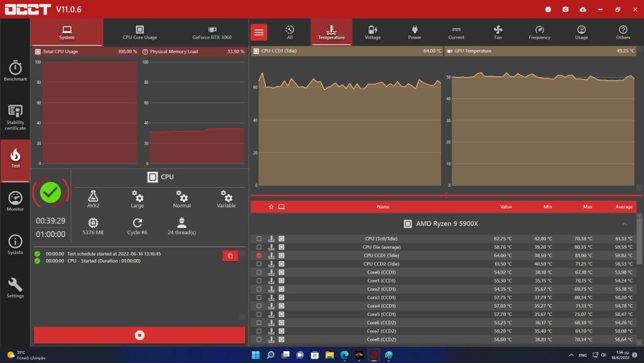Click the monitor column header icon

[281, 206]
